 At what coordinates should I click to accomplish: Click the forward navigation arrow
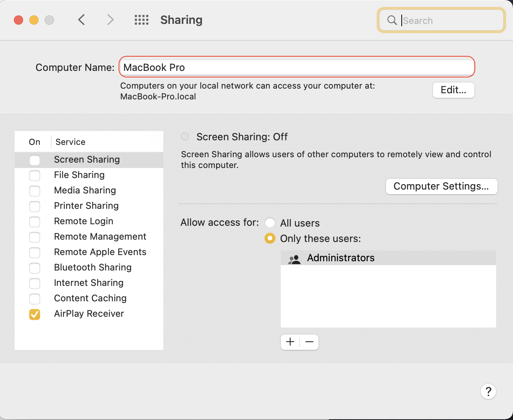pos(110,20)
